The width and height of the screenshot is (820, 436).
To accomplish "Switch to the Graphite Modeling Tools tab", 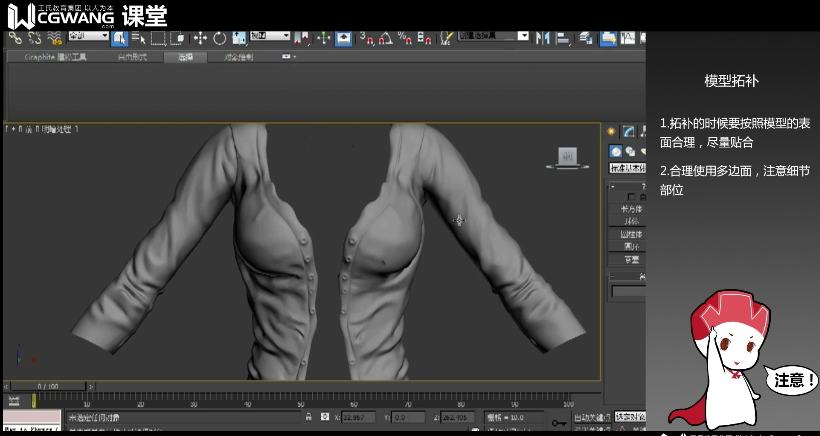I will coord(55,57).
